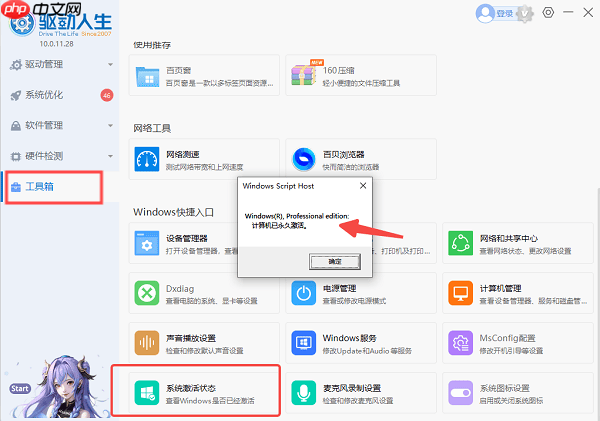Click the 46 notification badge on 系统优化
The height and width of the screenshot is (421, 600).
(x=107, y=95)
